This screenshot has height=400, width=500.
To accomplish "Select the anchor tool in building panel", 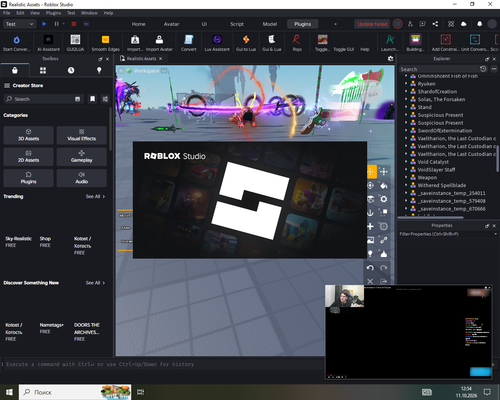I will click(x=370, y=213).
